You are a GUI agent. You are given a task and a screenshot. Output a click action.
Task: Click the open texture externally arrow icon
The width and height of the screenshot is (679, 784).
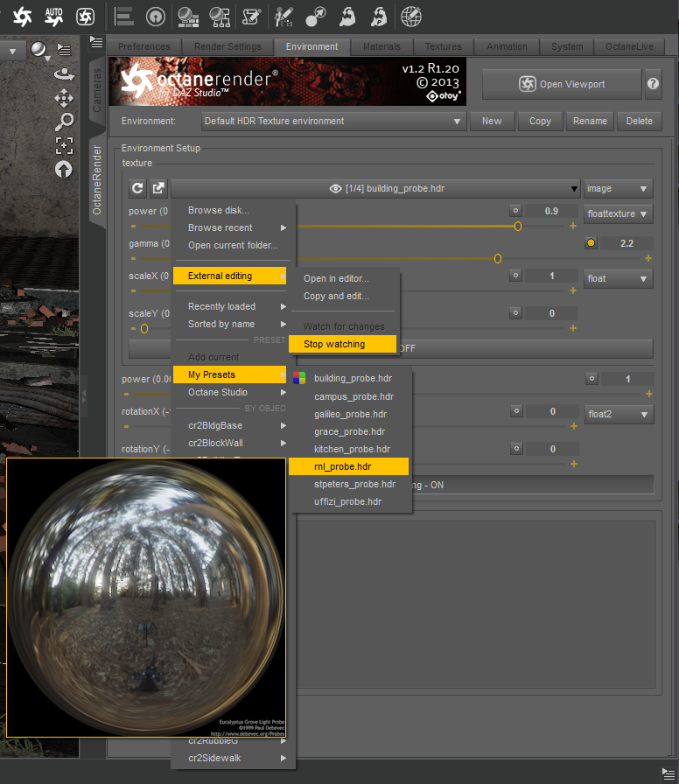pos(158,188)
